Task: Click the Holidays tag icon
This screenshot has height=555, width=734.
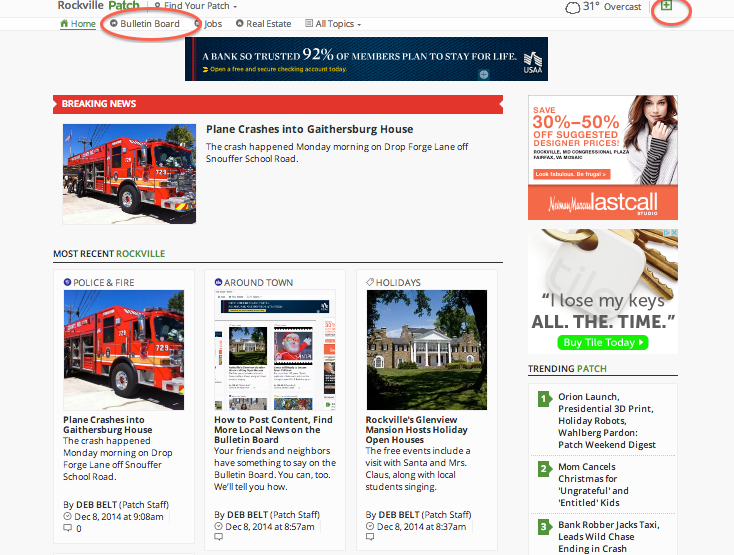Action: point(370,283)
